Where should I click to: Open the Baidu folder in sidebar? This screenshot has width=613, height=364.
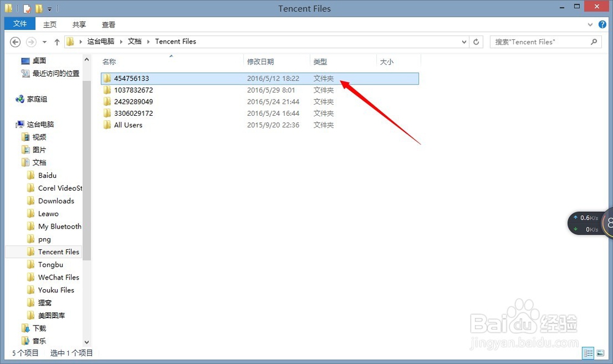pyautogui.click(x=47, y=175)
